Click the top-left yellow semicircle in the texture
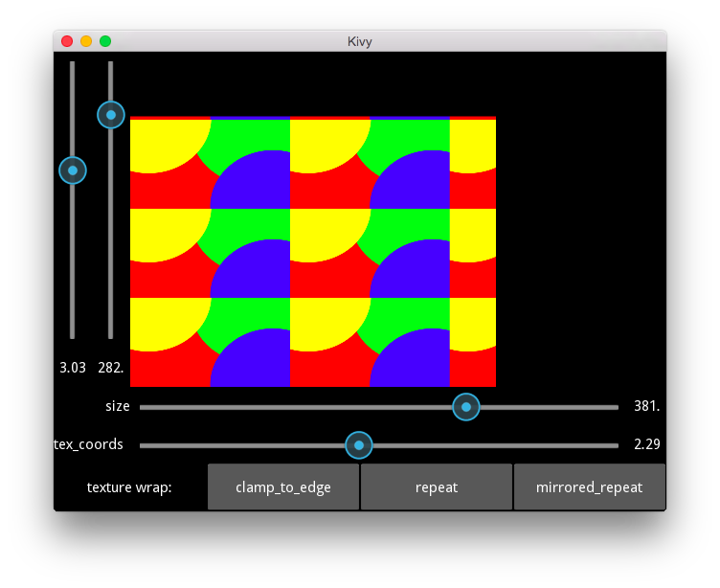This screenshot has width=720, height=588. tap(169, 143)
